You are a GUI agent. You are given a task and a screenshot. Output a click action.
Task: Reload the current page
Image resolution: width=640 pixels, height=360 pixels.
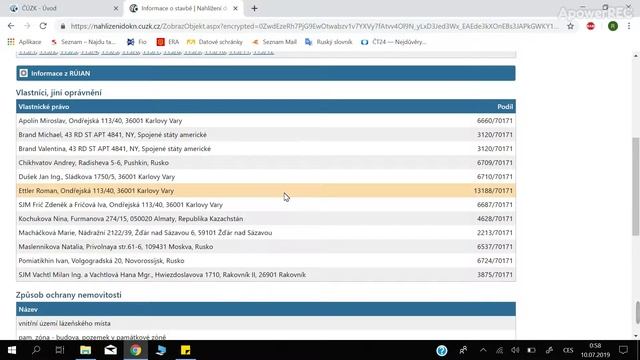[x=43, y=26]
